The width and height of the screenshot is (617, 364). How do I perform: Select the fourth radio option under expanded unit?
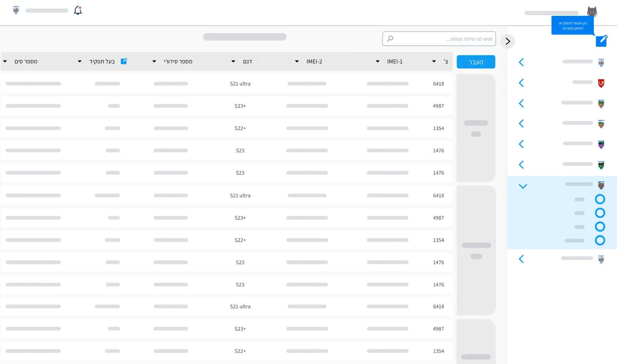point(600,241)
